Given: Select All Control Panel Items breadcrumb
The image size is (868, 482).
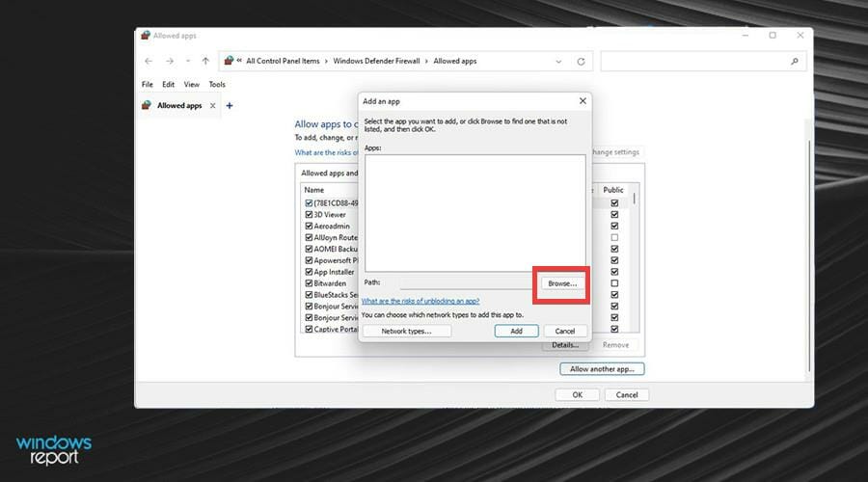Looking at the screenshot, I should [x=283, y=61].
